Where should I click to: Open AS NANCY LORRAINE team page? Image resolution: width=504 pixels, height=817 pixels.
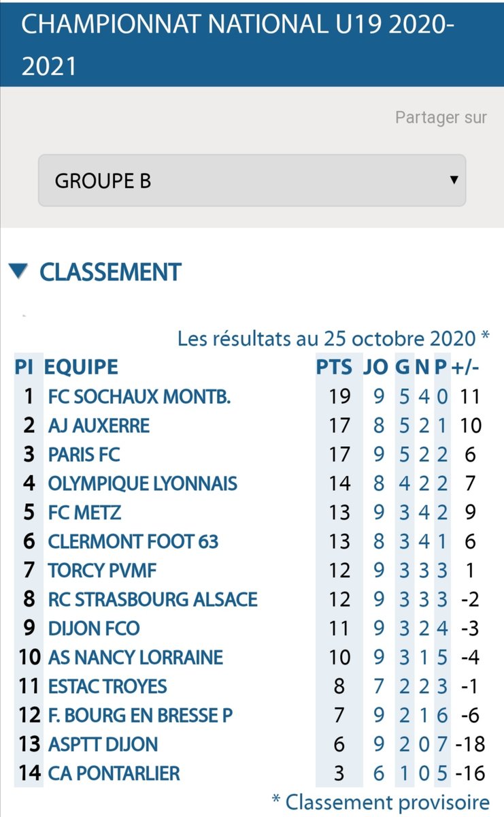[135, 657]
